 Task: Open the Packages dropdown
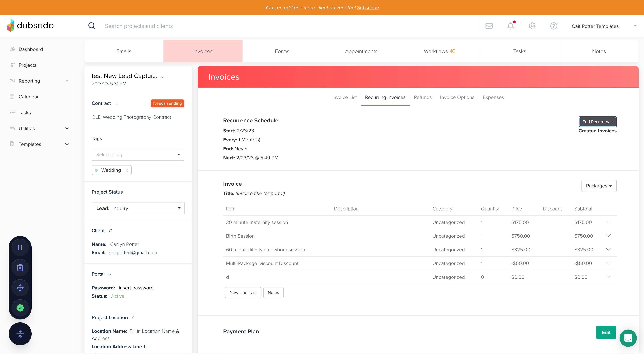point(599,186)
